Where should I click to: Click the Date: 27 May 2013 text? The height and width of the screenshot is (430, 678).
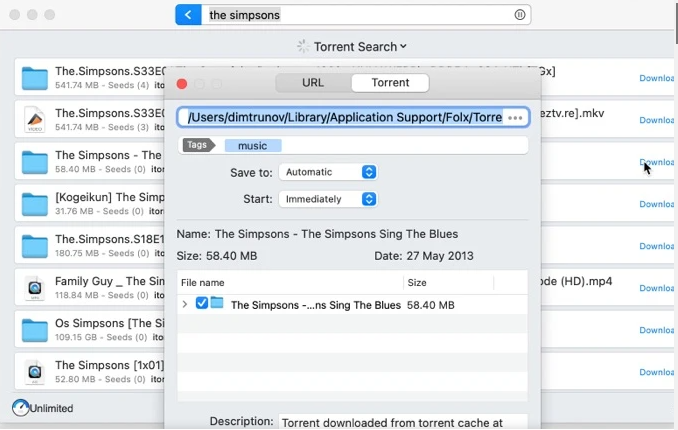pos(424,256)
